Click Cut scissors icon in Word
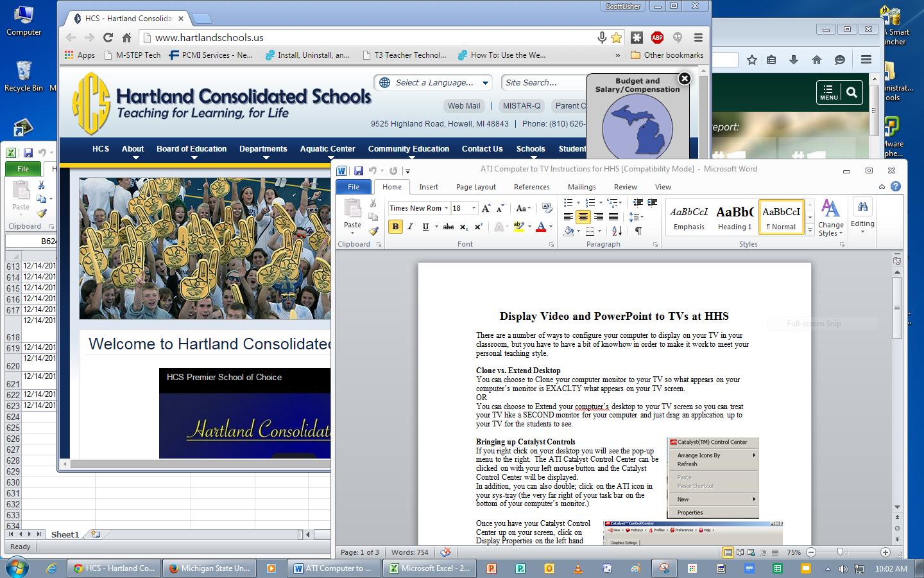The image size is (924, 578). 373,203
